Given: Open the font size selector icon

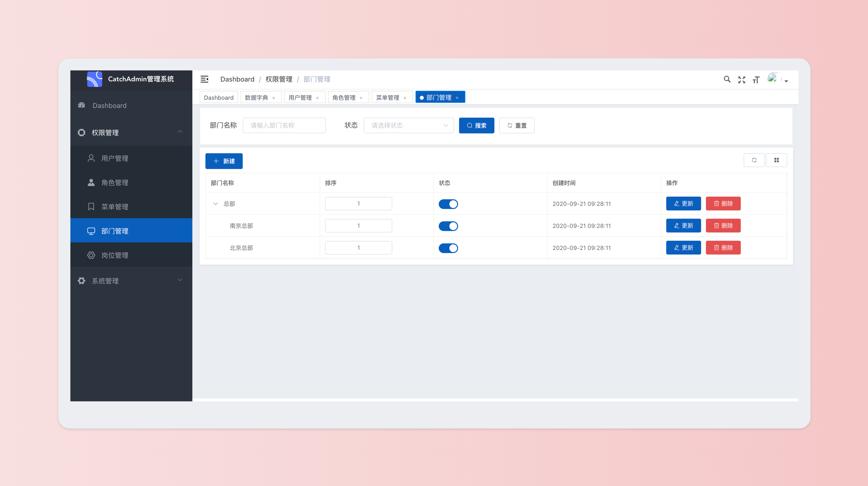Looking at the screenshot, I should click(756, 80).
